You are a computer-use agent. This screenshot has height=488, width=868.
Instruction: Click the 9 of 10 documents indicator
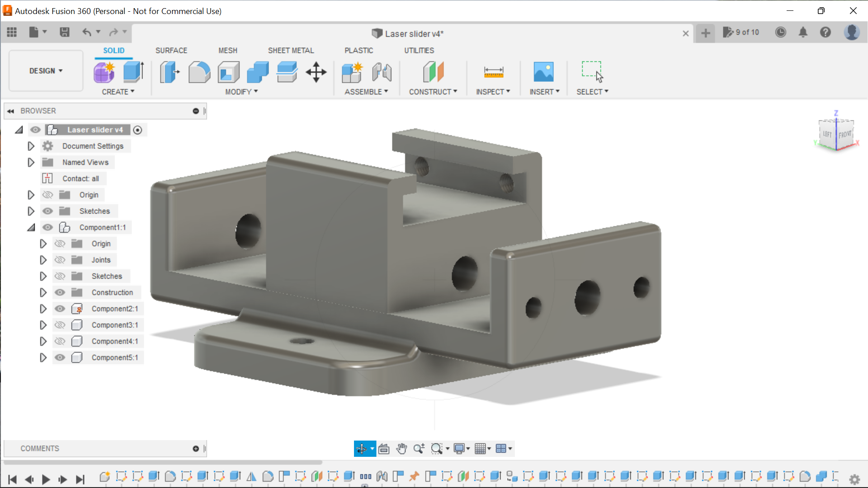741,33
